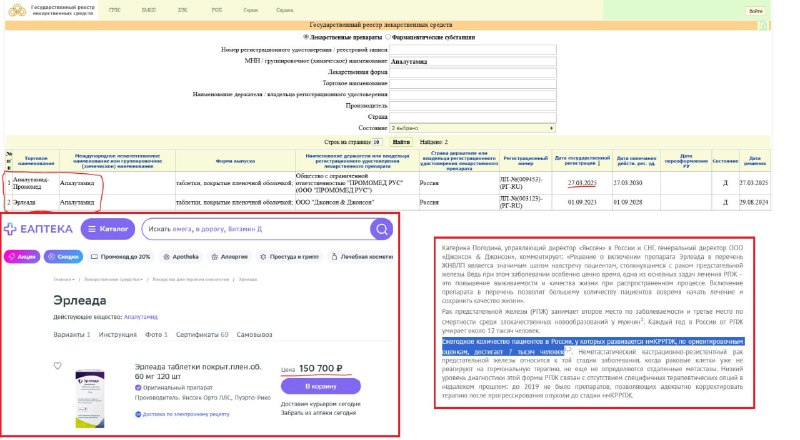Image resolution: width=800 pixels, height=440 pixels.
Task: Switch to the Самовывоз tab
Action: coord(254,335)
